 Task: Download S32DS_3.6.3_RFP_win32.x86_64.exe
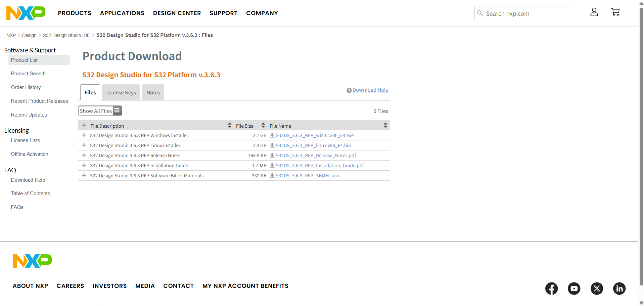[315, 135]
